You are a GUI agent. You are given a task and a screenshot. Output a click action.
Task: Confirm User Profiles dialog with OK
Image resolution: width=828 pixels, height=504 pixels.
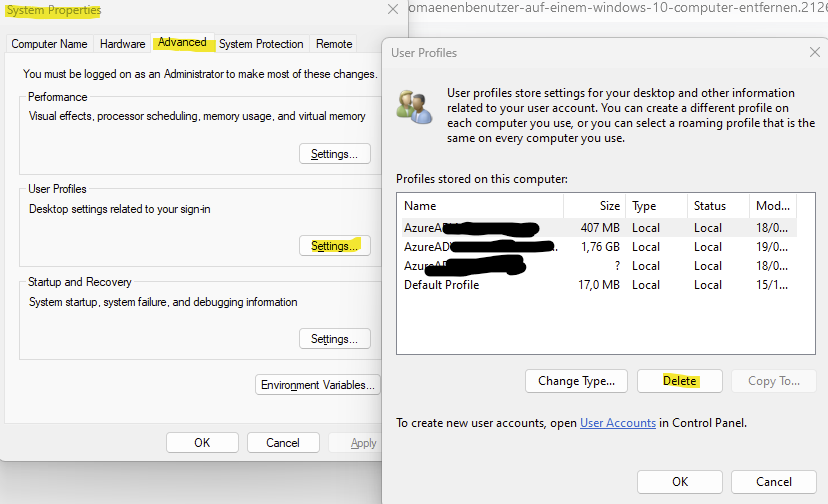680,482
